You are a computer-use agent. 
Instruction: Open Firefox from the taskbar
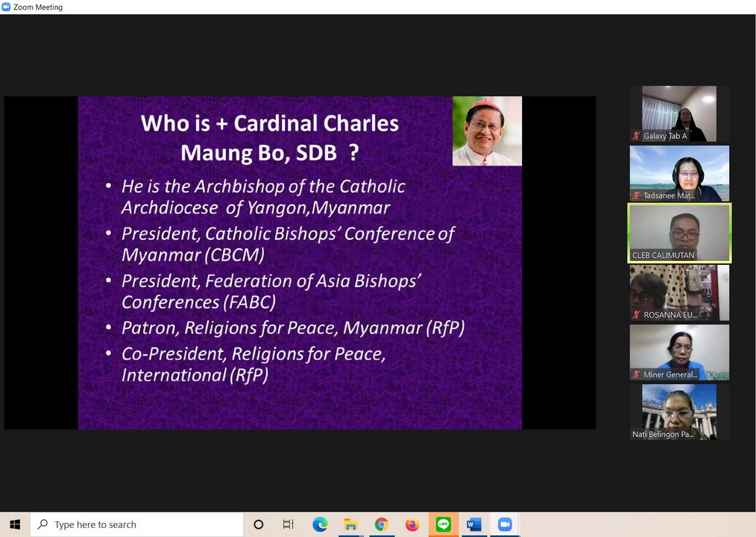412,524
